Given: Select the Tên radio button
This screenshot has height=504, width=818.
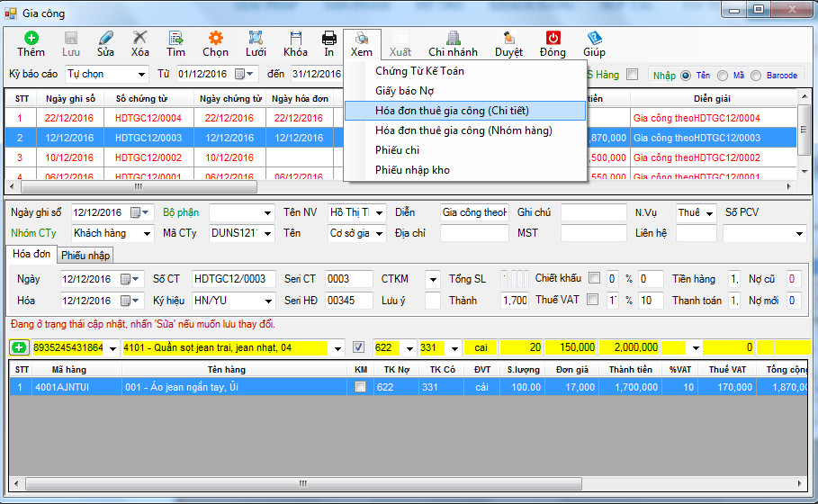Looking at the screenshot, I should (686, 76).
